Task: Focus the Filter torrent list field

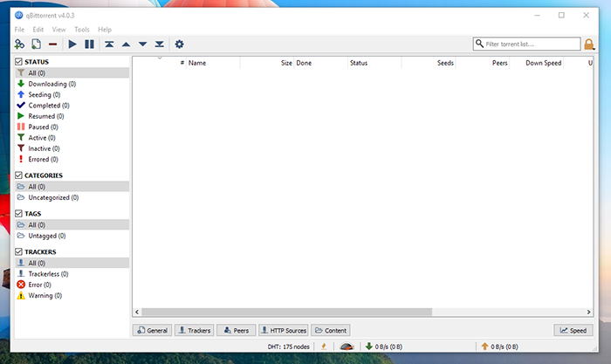Action: click(527, 44)
